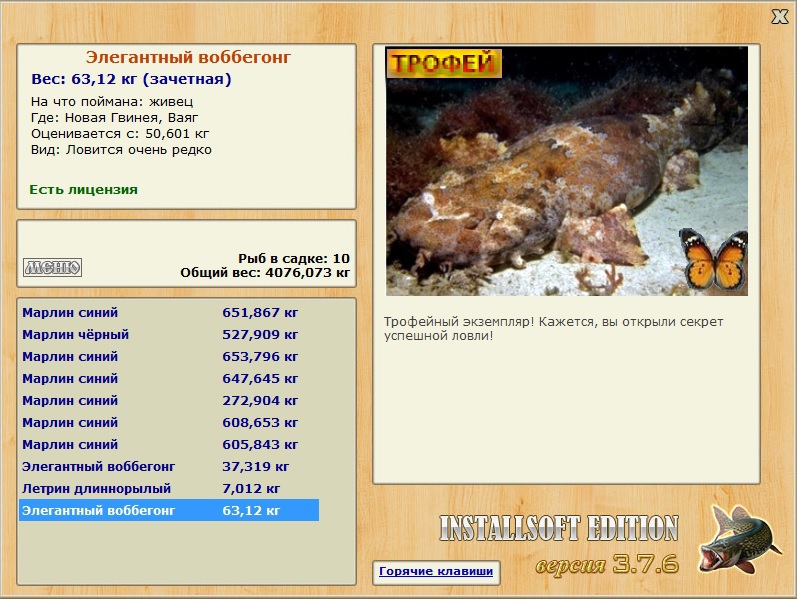Open the Горячие клавиши link
The width and height of the screenshot is (797, 599).
436,572
